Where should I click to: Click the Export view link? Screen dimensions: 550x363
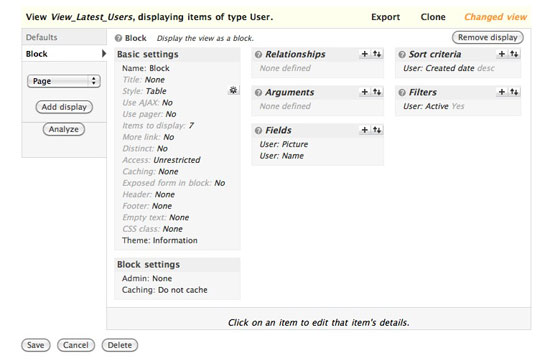385,17
